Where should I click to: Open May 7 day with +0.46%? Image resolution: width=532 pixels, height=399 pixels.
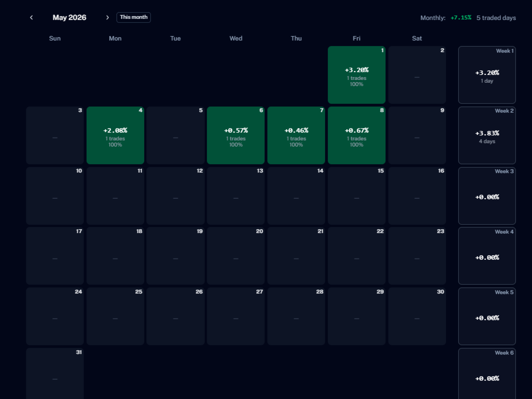point(296,135)
